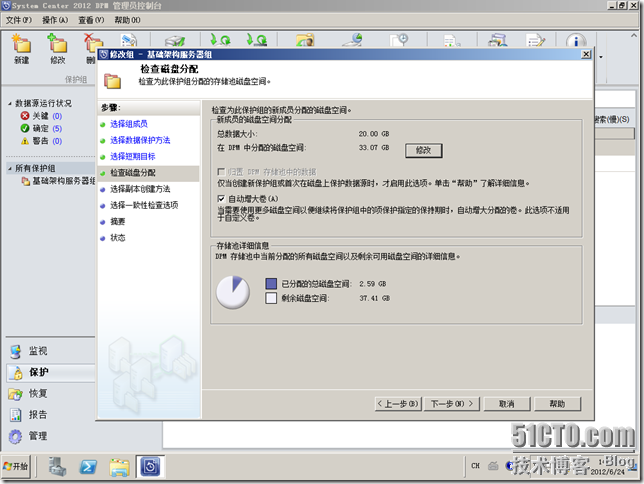Open the 帮助 menu in the menu bar

(127, 20)
